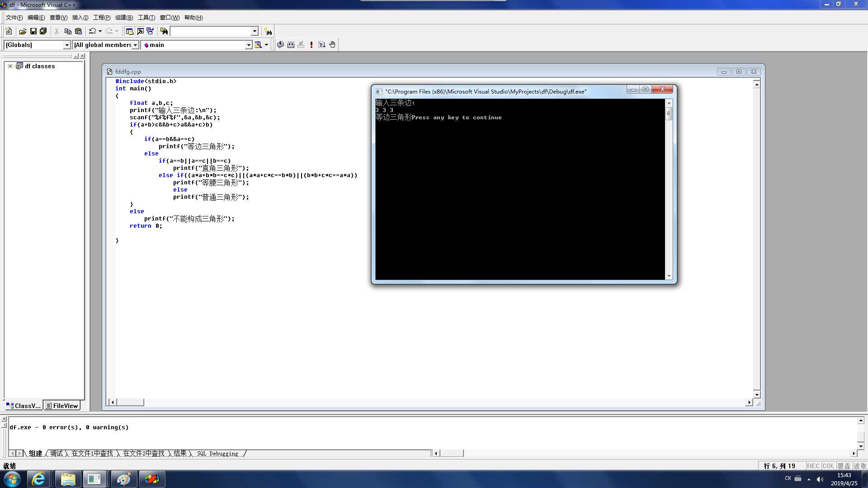Viewport: 868px width, 488px height.
Task: Open the 窗口(W) menu
Action: tap(170, 18)
